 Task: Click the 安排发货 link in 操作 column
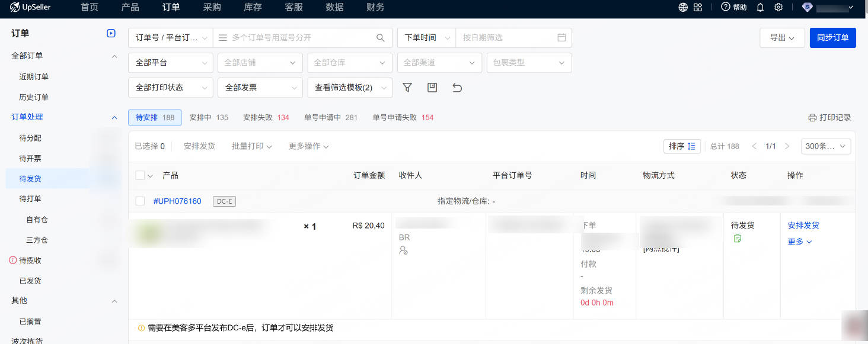[803, 226]
